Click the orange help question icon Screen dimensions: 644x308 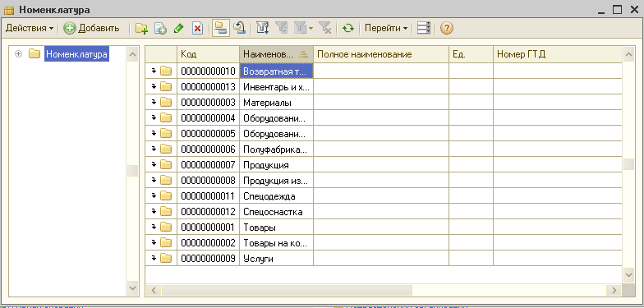pos(447,28)
